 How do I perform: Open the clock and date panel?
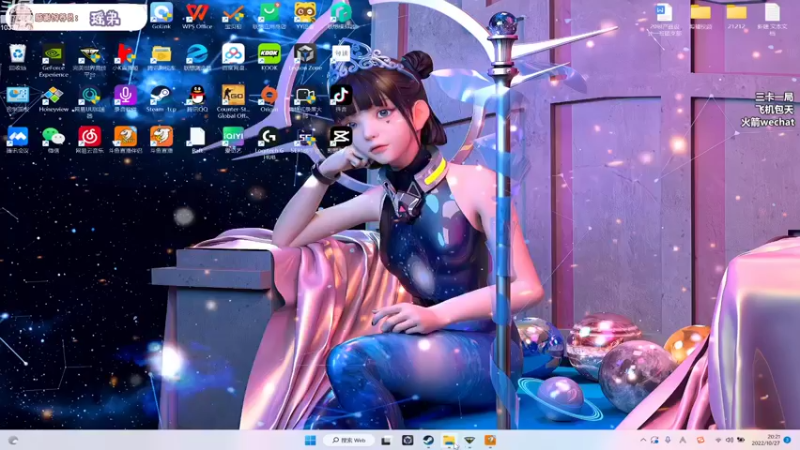click(x=766, y=440)
